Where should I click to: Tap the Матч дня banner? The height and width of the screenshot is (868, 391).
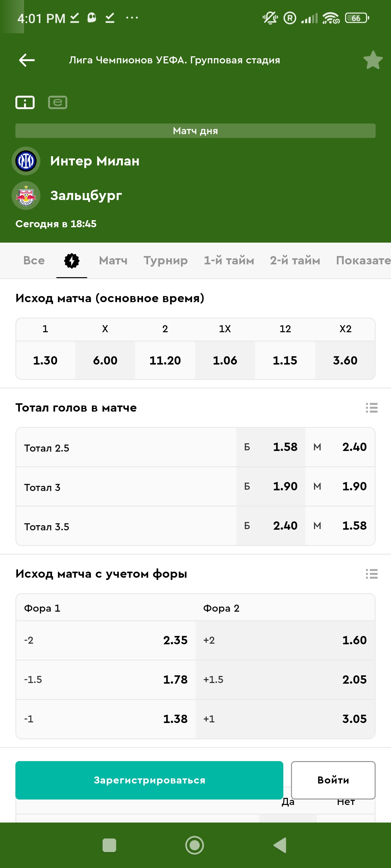click(195, 131)
